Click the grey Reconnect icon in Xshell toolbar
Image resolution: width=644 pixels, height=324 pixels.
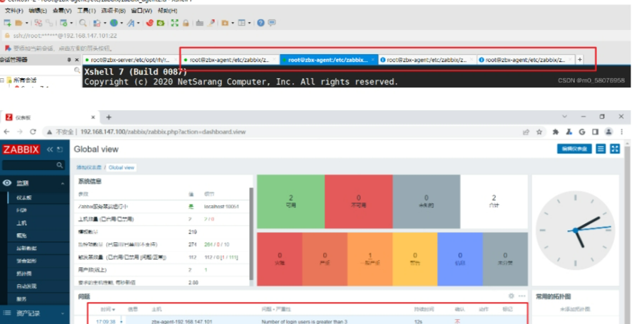pos(49,23)
